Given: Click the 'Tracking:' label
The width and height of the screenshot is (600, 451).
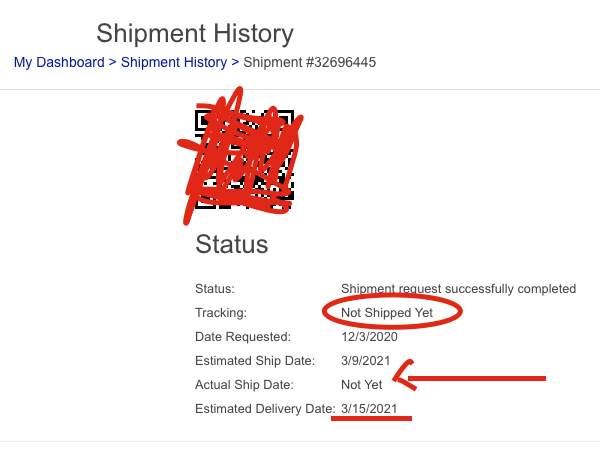Looking at the screenshot, I should (x=221, y=313).
